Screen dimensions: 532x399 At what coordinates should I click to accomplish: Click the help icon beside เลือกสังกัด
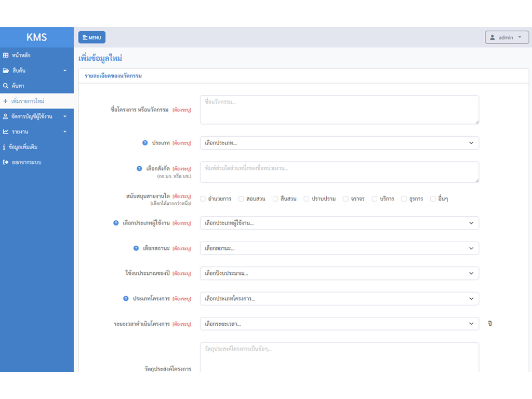click(x=139, y=168)
